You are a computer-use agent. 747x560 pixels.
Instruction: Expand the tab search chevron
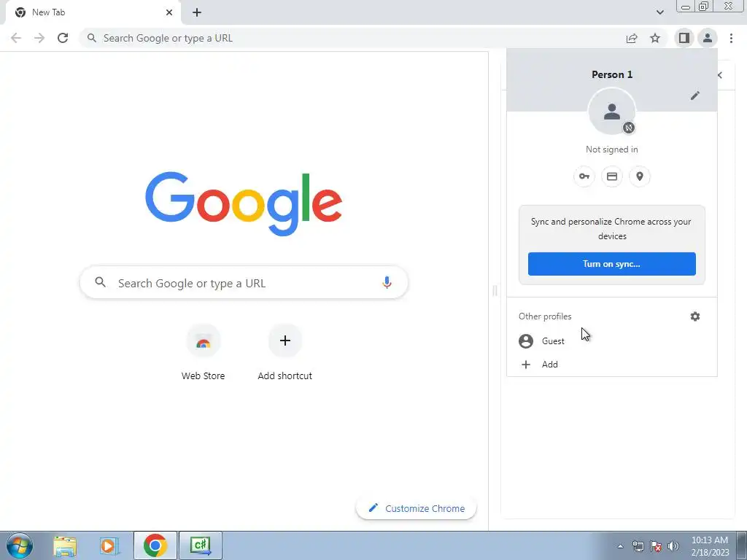tap(659, 12)
